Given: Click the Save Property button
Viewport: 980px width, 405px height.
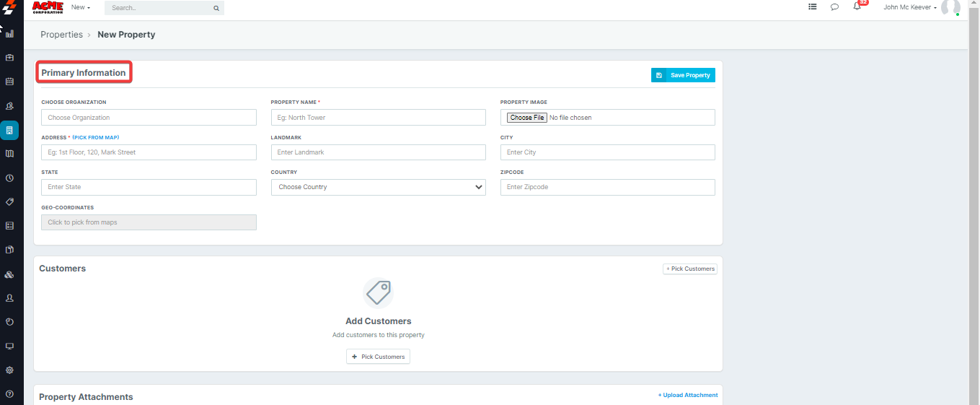Looking at the screenshot, I should pos(683,75).
